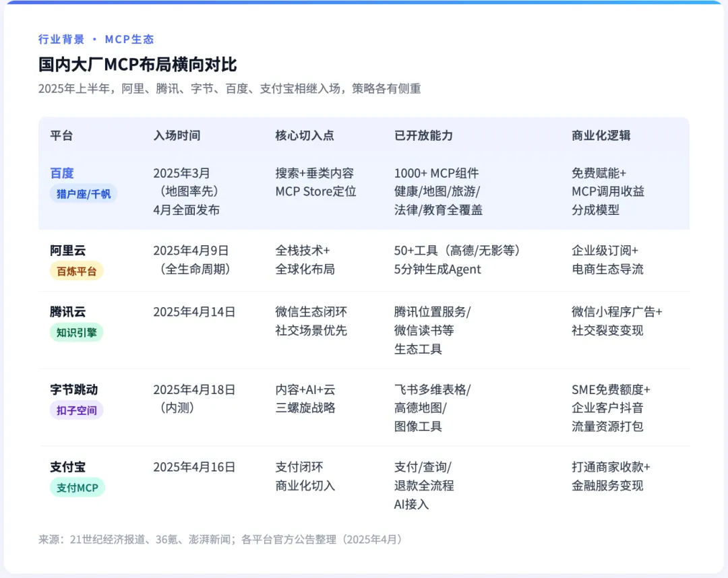Click the 腾讯位置服务/ cell
The width and height of the screenshot is (728, 578).
click(432, 330)
